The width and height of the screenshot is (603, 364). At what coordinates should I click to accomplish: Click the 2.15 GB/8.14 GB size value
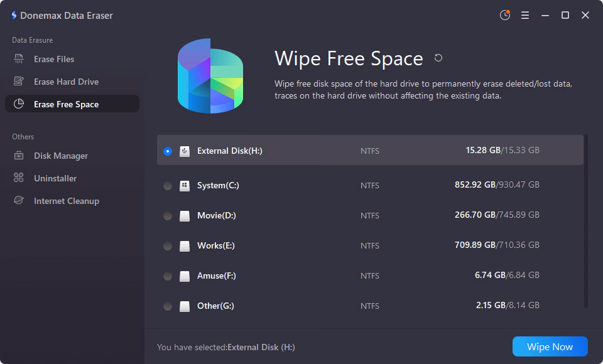(x=508, y=305)
